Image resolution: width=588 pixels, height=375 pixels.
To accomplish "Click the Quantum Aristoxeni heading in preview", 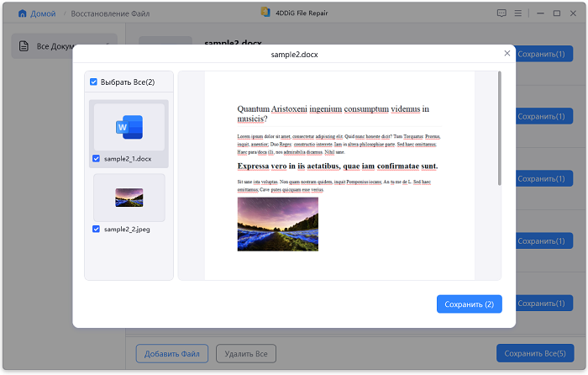I will (333, 114).
